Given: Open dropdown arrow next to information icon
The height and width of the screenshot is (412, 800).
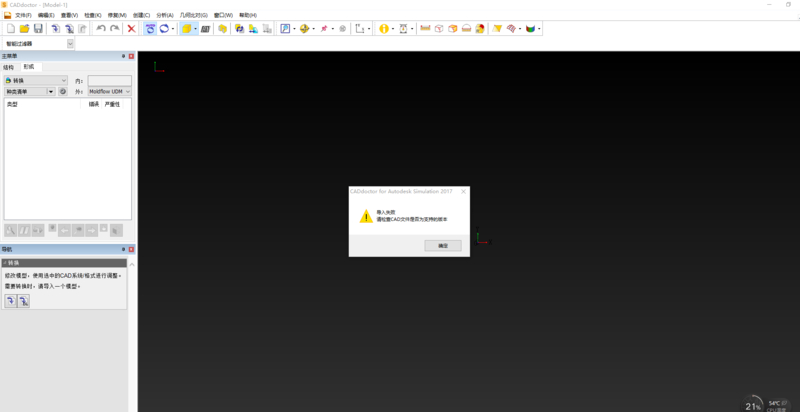Looking at the screenshot, I should pyautogui.click(x=393, y=29).
